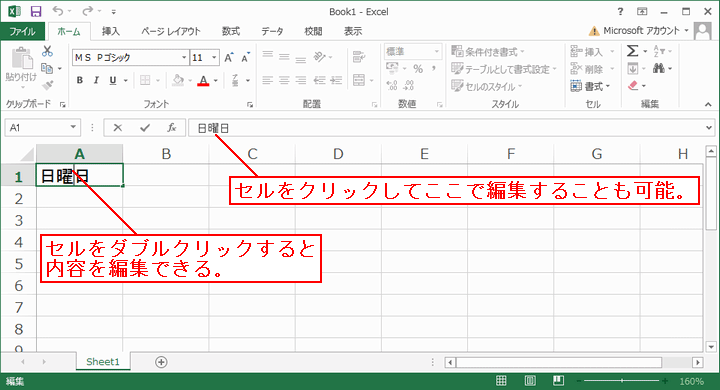The height and width of the screenshot is (390, 720).
Task: Toggle Bold formatting
Action: coord(80,80)
